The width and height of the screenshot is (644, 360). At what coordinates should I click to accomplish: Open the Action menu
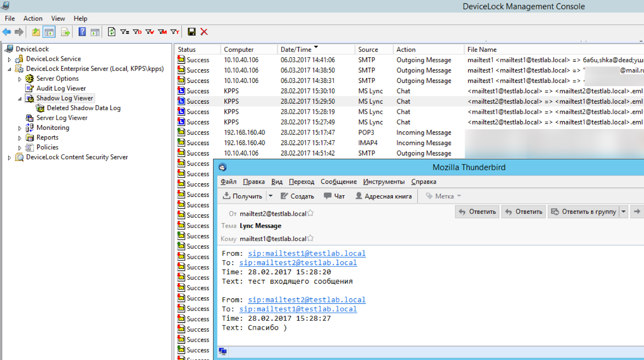tap(33, 18)
